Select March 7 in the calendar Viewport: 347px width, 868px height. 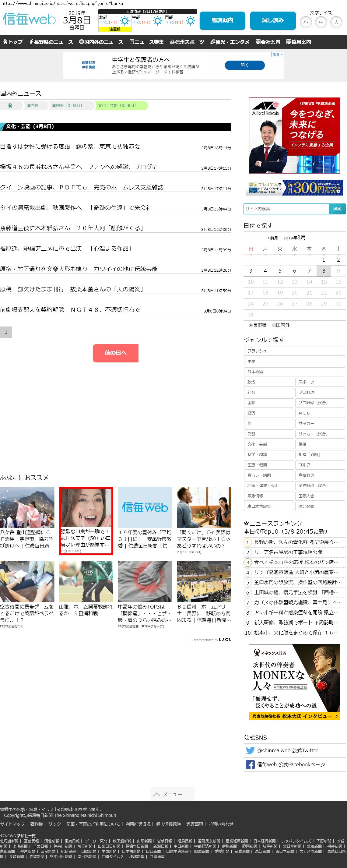309,270
